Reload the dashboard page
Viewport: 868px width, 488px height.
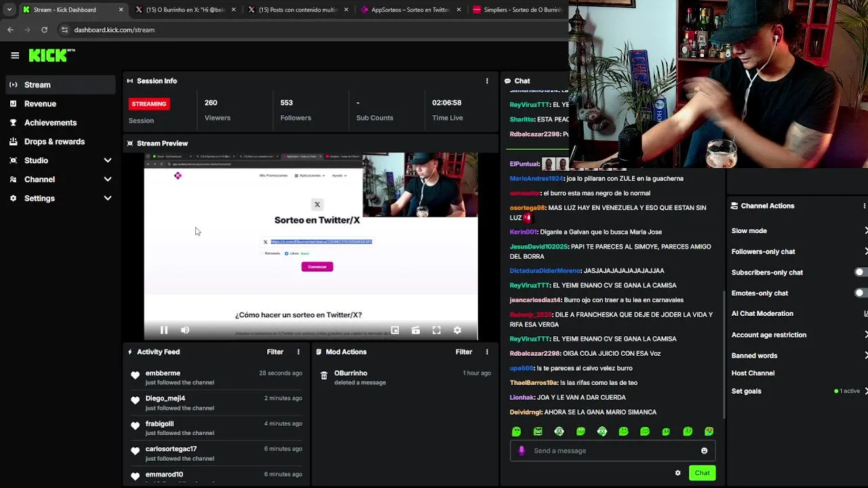click(x=44, y=30)
